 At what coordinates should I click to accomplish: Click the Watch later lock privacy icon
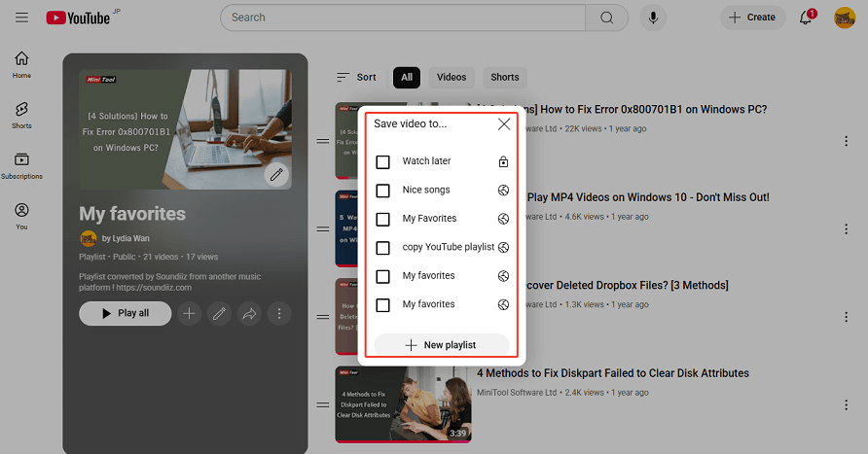503,161
